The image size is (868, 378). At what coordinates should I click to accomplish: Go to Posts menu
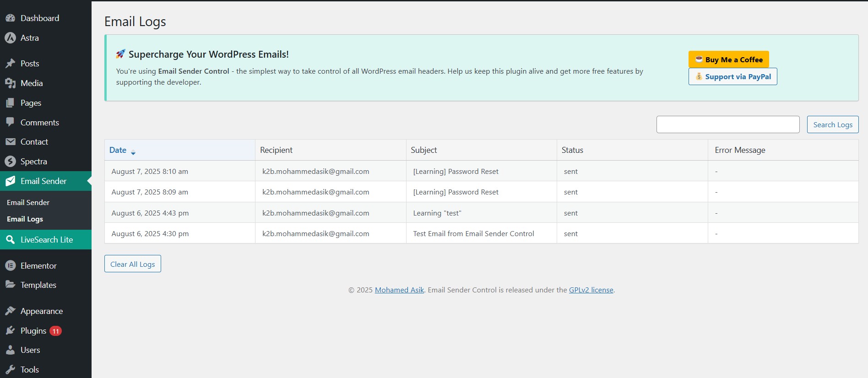(x=46, y=64)
